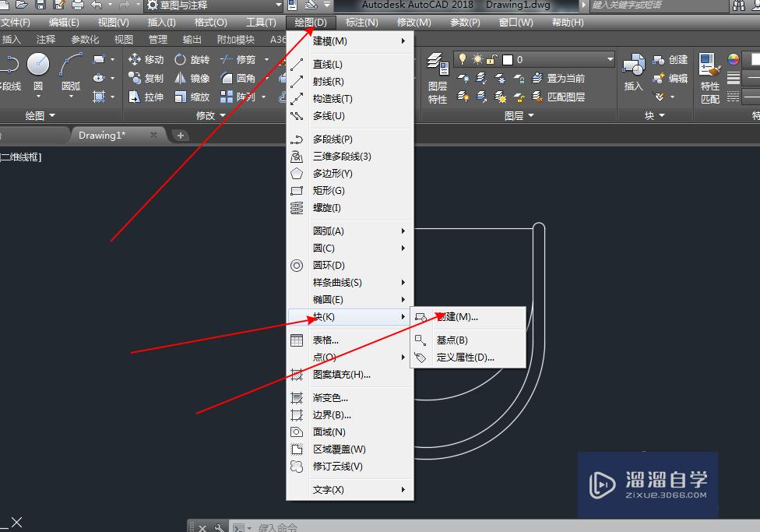Choose Construction Line in Draw menu
The image size is (760, 532).
(x=350, y=98)
